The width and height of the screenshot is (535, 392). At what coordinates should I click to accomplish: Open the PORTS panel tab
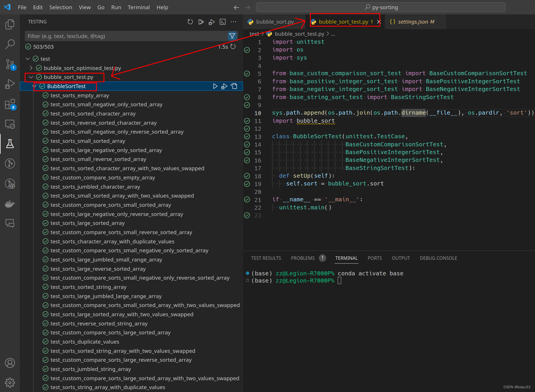pyautogui.click(x=375, y=258)
